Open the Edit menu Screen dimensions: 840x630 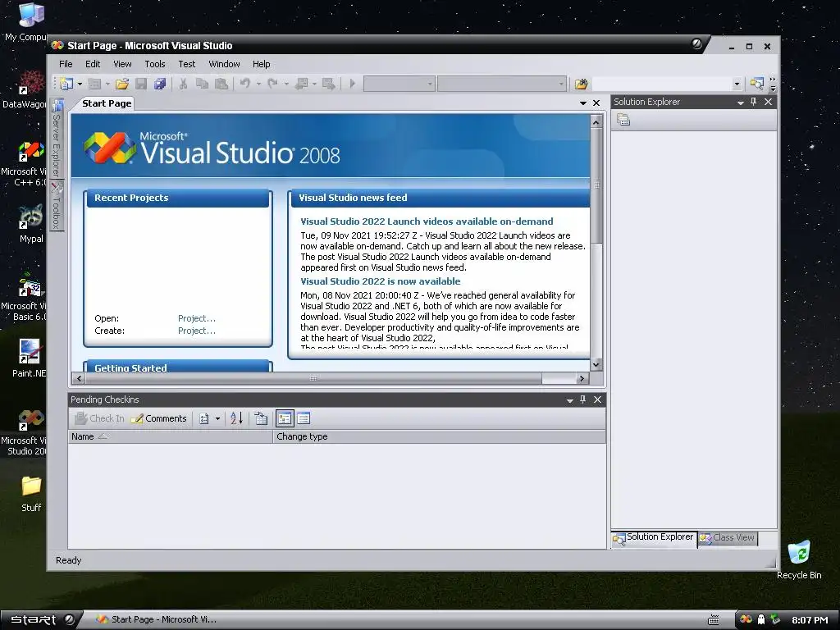pos(93,64)
